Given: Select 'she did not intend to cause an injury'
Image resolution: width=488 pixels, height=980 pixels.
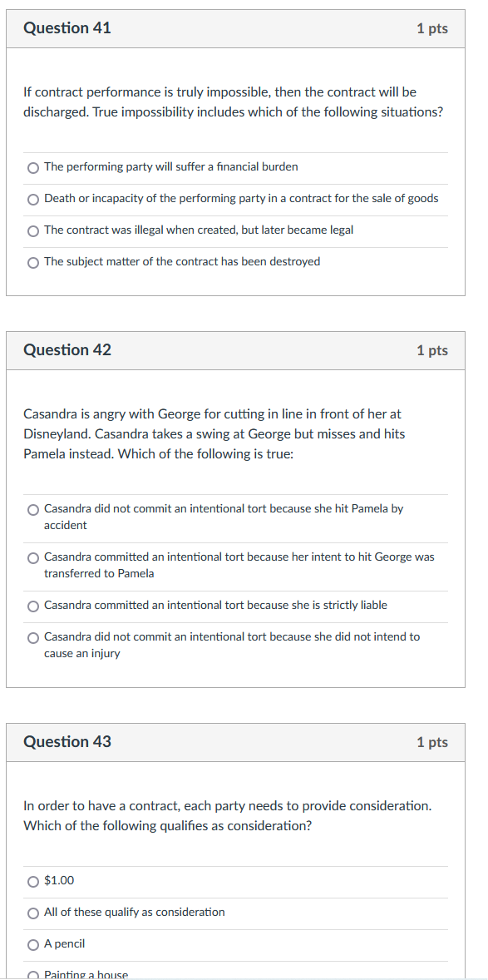Looking at the screenshot, I should [32, 636].
